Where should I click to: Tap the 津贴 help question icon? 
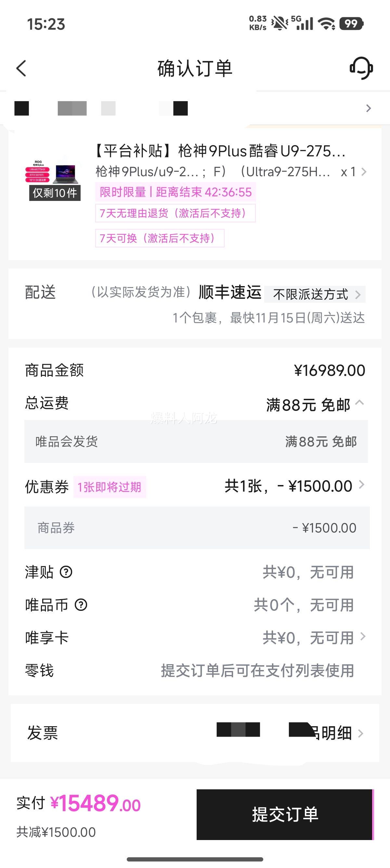pyautogui.click(x=66, y=572)
